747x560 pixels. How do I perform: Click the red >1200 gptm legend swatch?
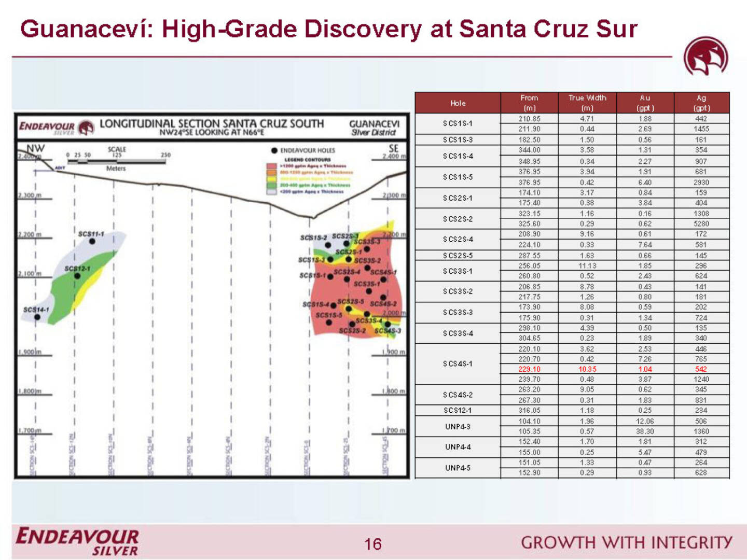click(x=271, y=166)
